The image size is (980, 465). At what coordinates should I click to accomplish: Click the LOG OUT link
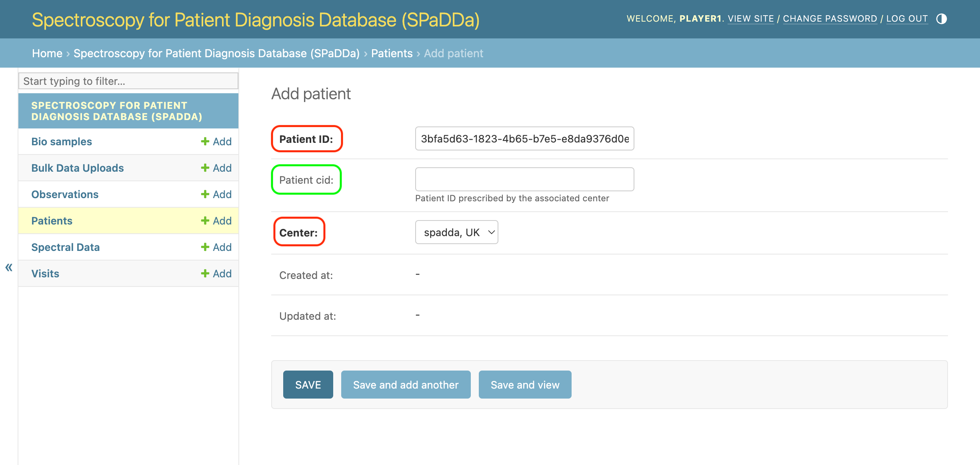pos(907,19)
